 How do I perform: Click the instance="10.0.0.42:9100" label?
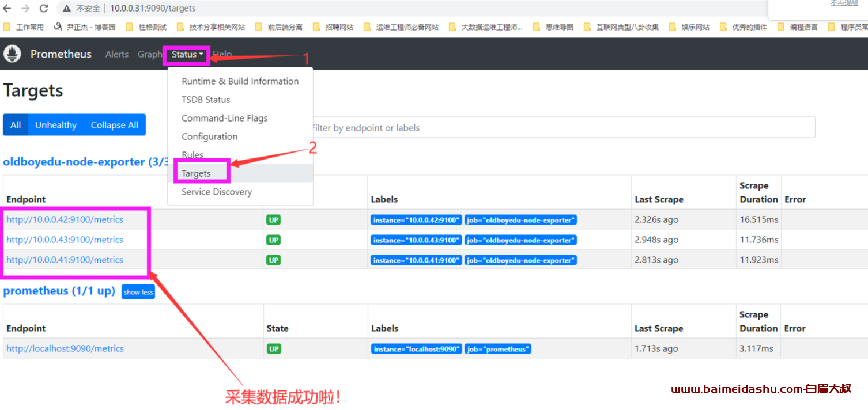tap(416, 220)
